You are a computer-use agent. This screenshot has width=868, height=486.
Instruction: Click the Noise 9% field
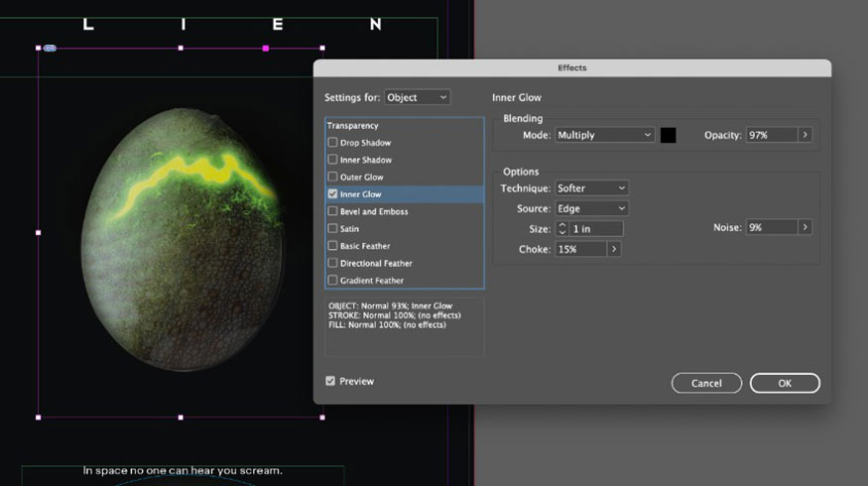pos(772,227)
